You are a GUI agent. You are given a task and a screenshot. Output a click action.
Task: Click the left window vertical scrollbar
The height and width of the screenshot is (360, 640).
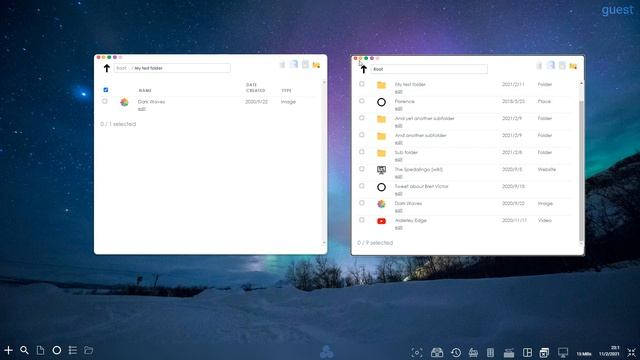point(324,162)
